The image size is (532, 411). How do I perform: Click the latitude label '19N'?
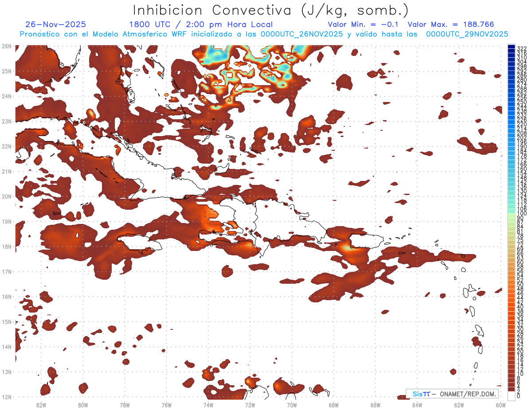7,221
